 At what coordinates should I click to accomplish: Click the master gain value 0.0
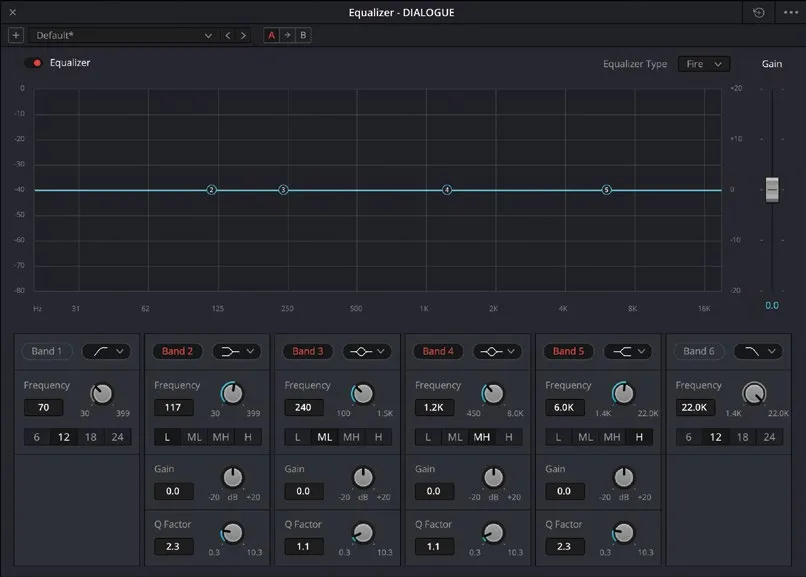[772, 305]
